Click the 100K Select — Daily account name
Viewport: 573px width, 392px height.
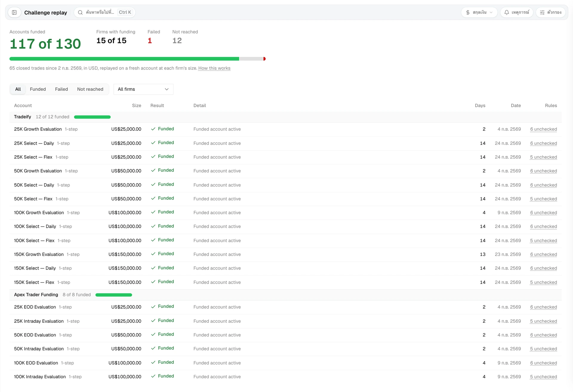pos(35,227)
